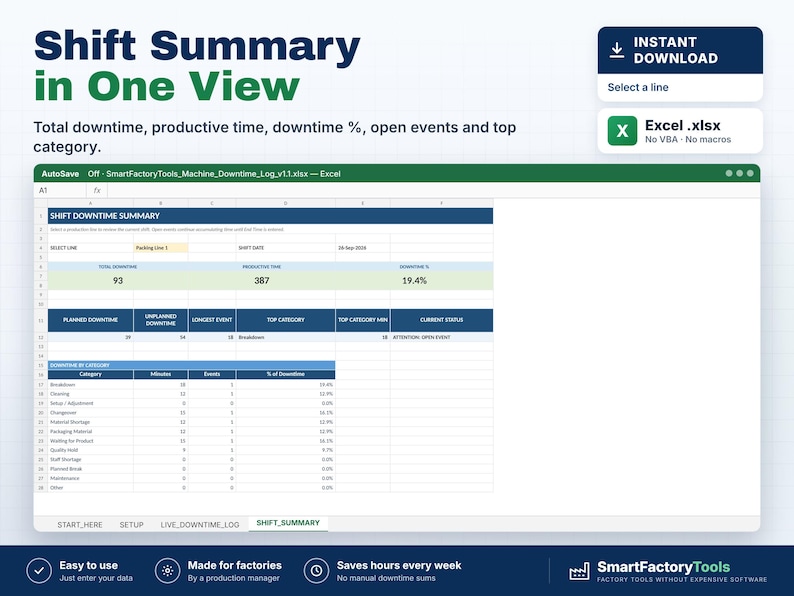Select the 26-Sep-2026 date cell

tap(363, 248)
